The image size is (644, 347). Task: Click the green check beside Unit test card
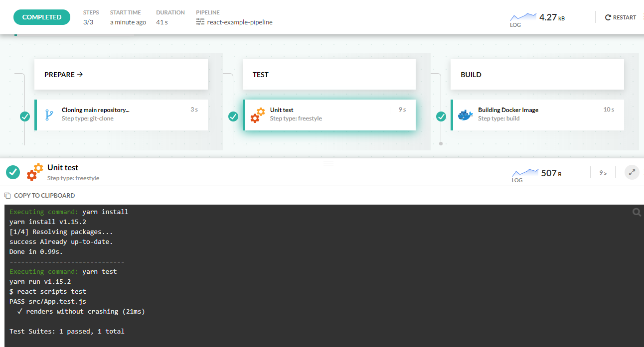(233, 116)
